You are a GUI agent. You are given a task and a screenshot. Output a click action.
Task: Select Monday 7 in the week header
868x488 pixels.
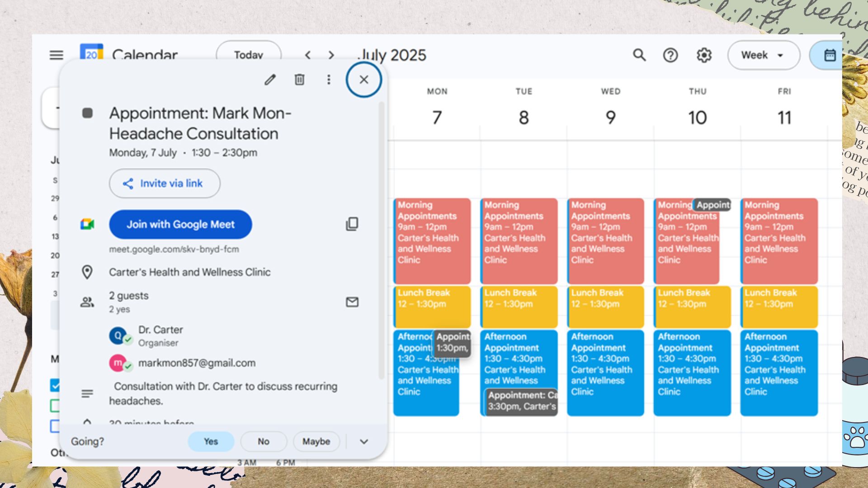coord(437,117)
